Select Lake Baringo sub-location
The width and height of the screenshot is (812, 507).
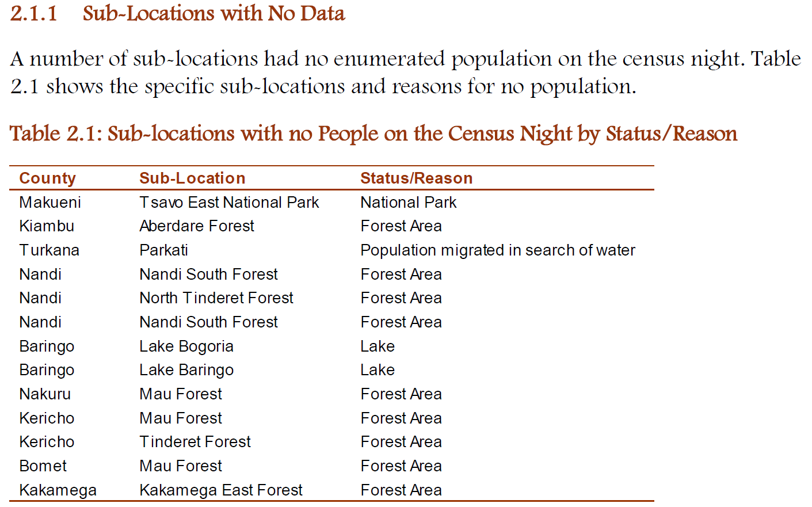click(186, 370)
